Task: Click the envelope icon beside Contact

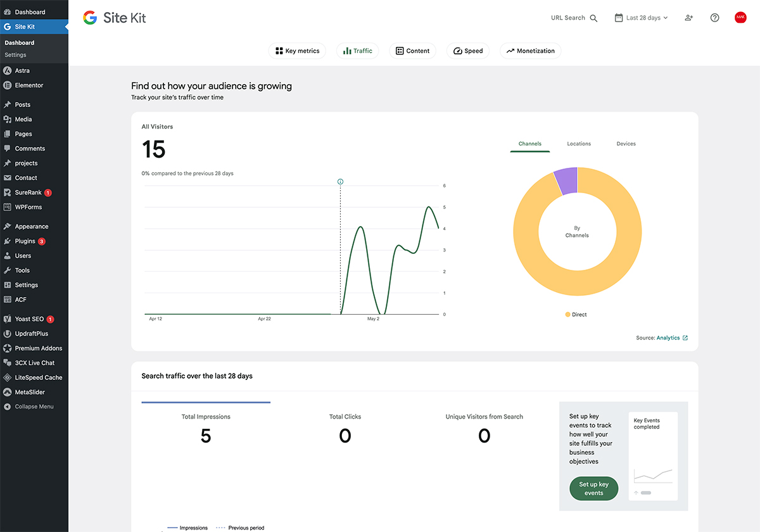Action: (x=8, y=178)
